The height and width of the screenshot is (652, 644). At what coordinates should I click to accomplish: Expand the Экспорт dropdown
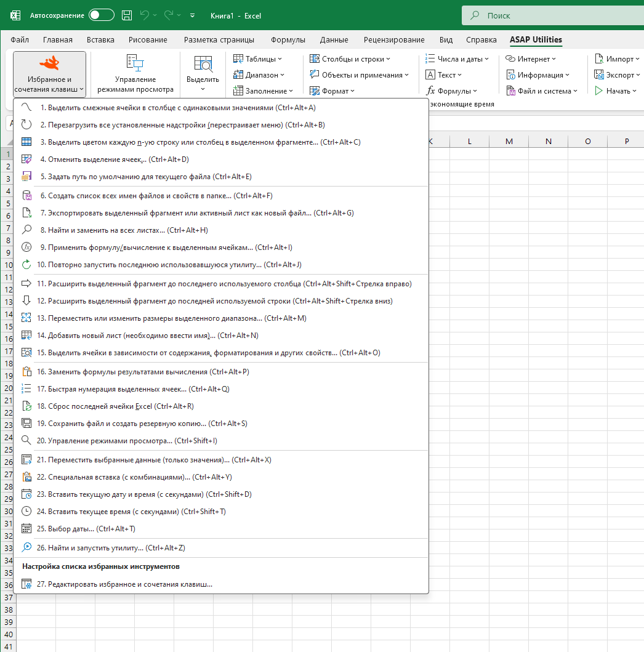pos(617,75)
